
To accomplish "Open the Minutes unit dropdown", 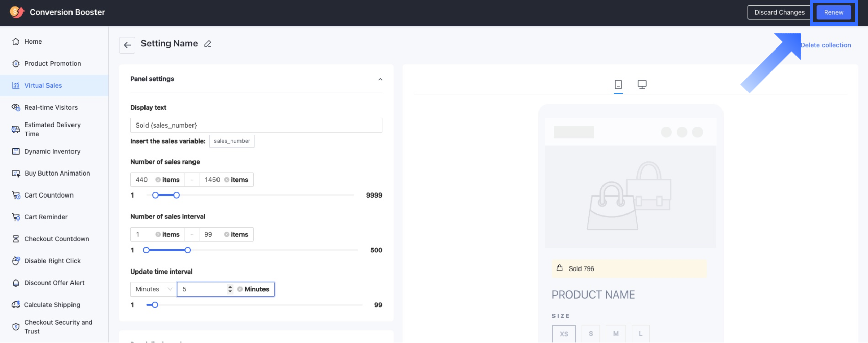I will 153,289.
